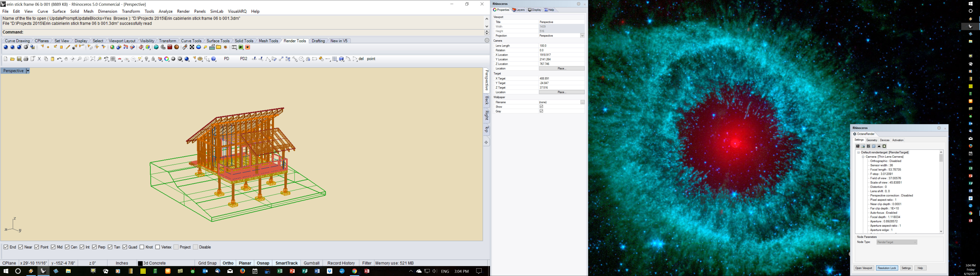This screenshot has width=980, height=276.
Task: Click the Open Viewport button
Action: pyautogui.click(x=864, y=268)
